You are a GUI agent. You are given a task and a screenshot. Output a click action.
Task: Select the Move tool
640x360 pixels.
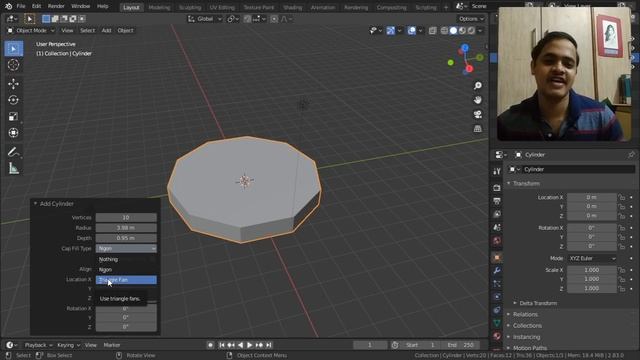click(13, 84)
